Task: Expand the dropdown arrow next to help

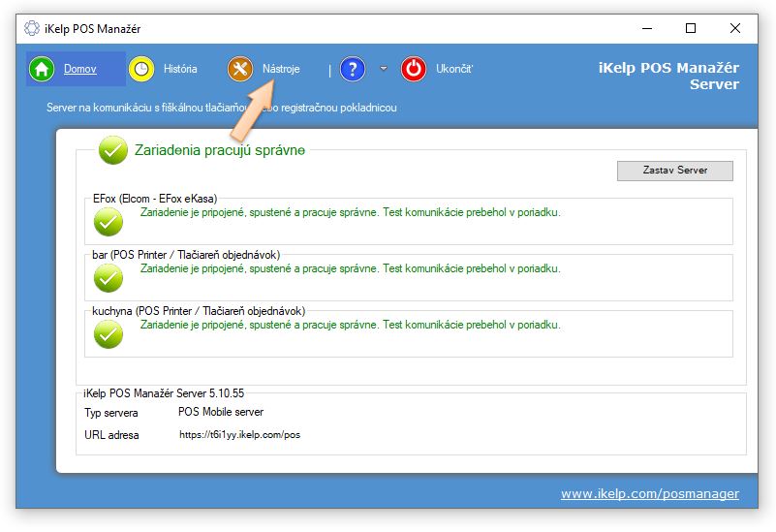Action: point(383,69)
